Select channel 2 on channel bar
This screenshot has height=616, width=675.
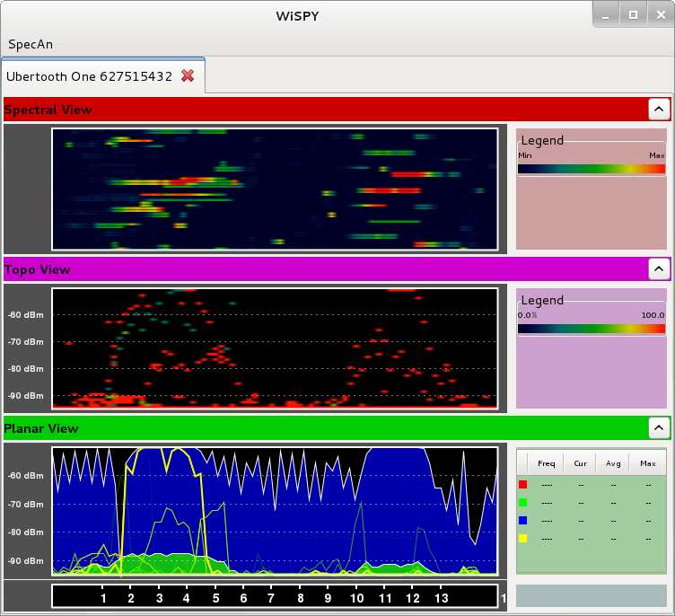[x=131, y=598]
